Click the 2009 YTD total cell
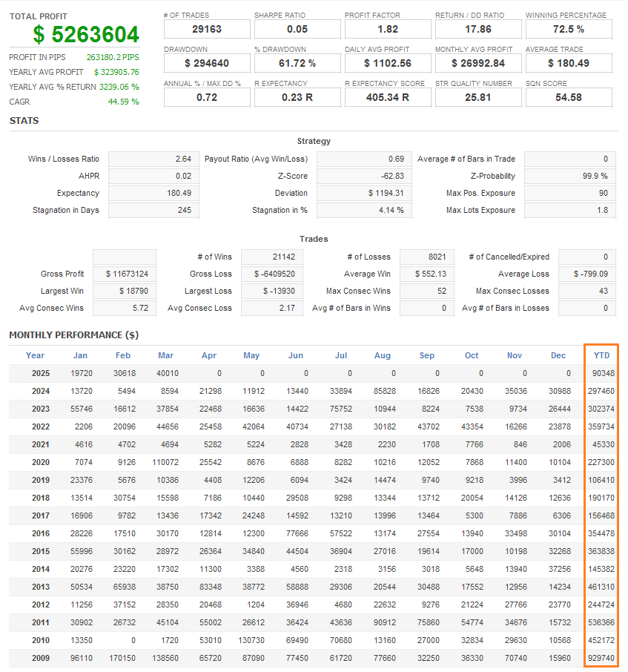Image resolution: width=628 pixels, height=672 pixels. click(599, 658)
